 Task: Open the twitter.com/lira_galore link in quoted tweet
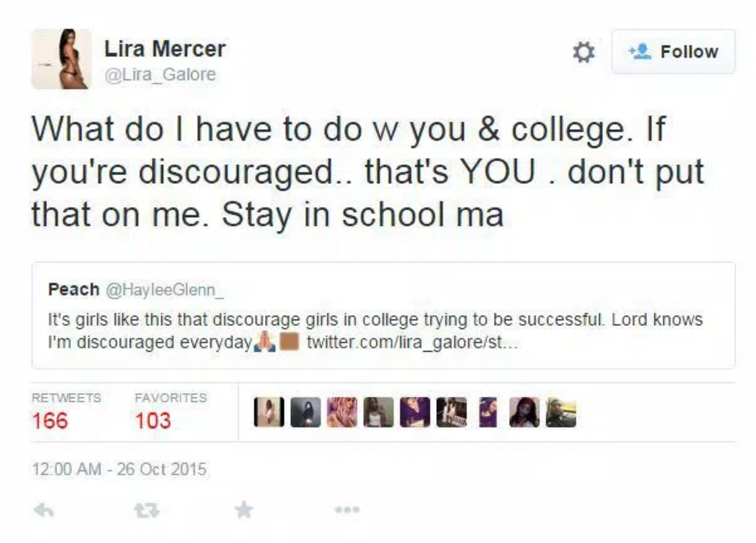(x=412, y=344)
